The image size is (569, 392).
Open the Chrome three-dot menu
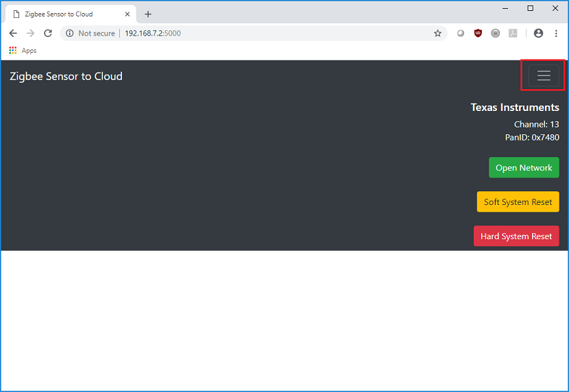coord(556,33)
